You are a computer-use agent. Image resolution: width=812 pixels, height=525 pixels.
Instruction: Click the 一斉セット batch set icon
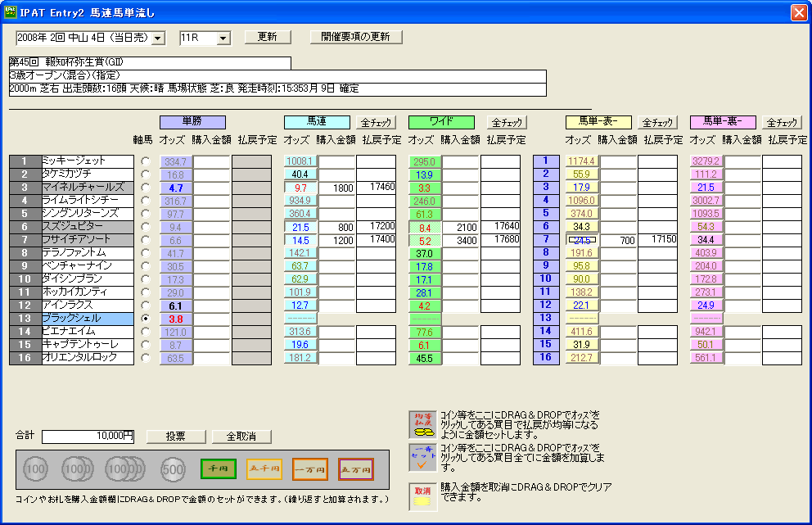coord(423,458)
